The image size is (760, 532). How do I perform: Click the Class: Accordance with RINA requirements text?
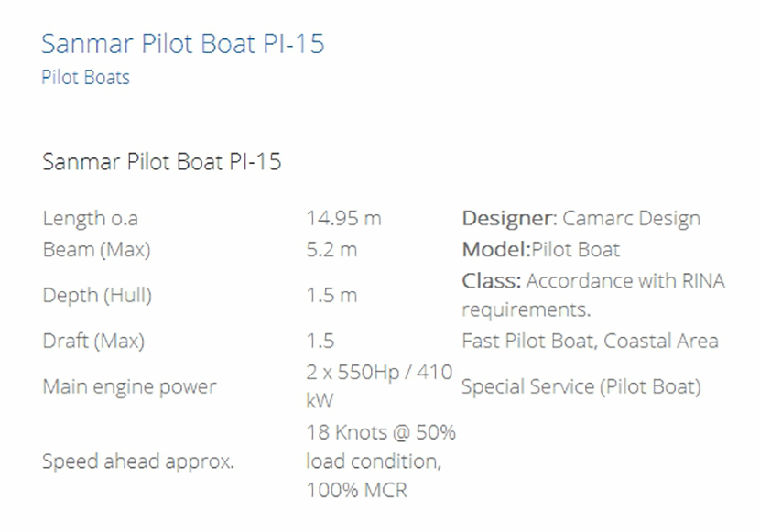click(592, 294)
